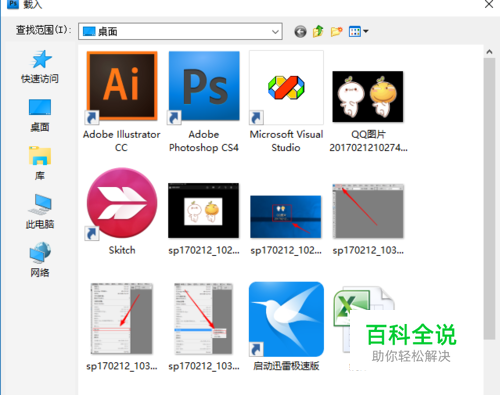500x395 pixels.
Task: Pick the sp170212_103 gray canvas thumbnail in the second row
Action: tap(368, 211)
